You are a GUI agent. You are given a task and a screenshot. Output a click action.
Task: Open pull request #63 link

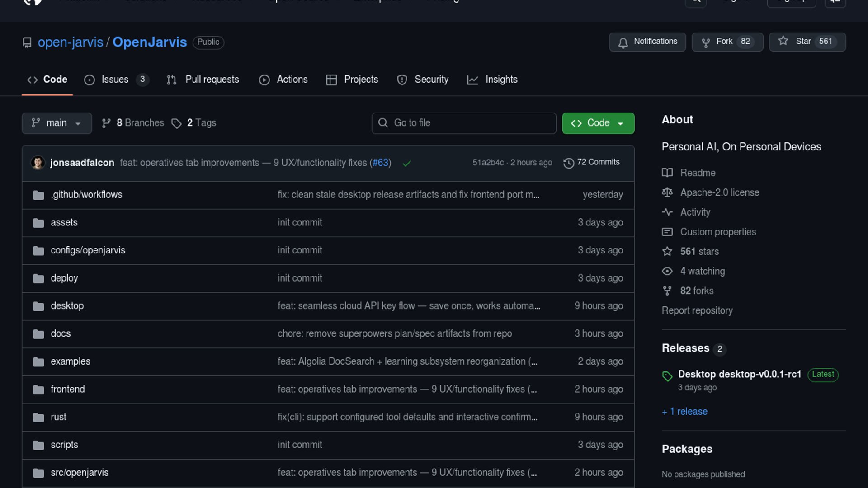tap(380, 163)
